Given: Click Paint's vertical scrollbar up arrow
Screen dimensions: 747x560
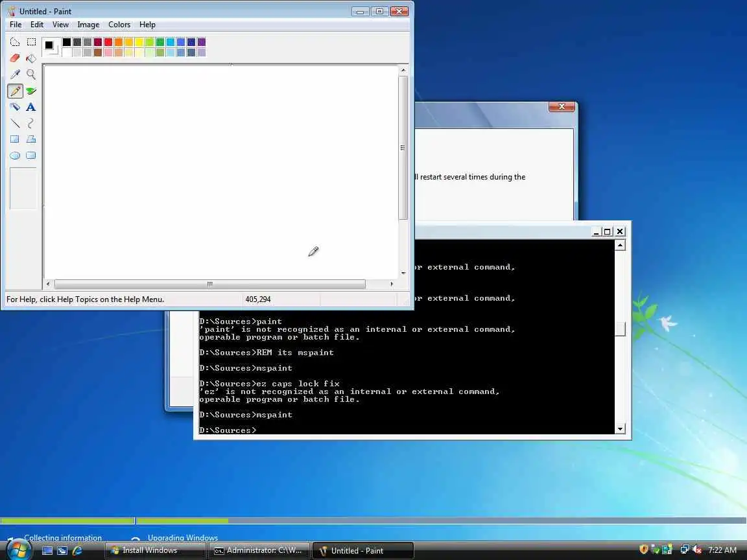Looking at the screenshot, I should point(403,70).
